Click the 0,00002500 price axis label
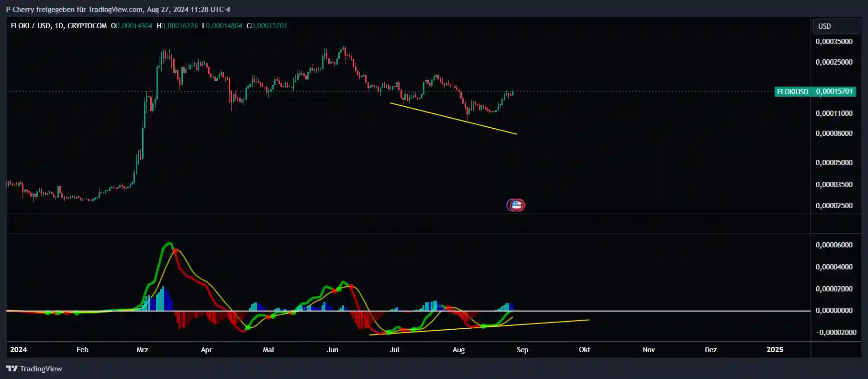 click(x=834, y=206)
